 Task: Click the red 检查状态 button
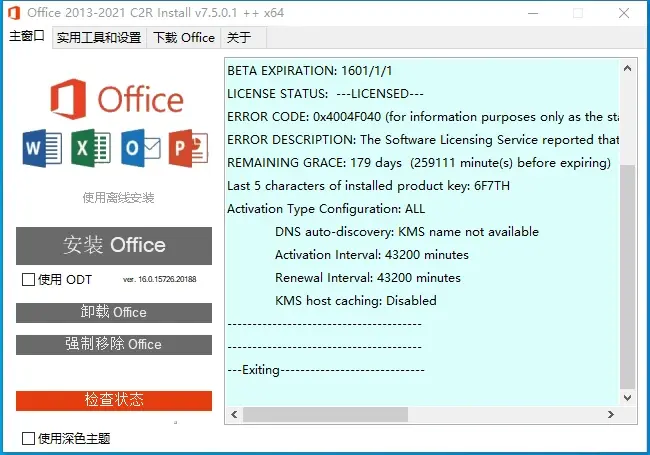[114, 400]
